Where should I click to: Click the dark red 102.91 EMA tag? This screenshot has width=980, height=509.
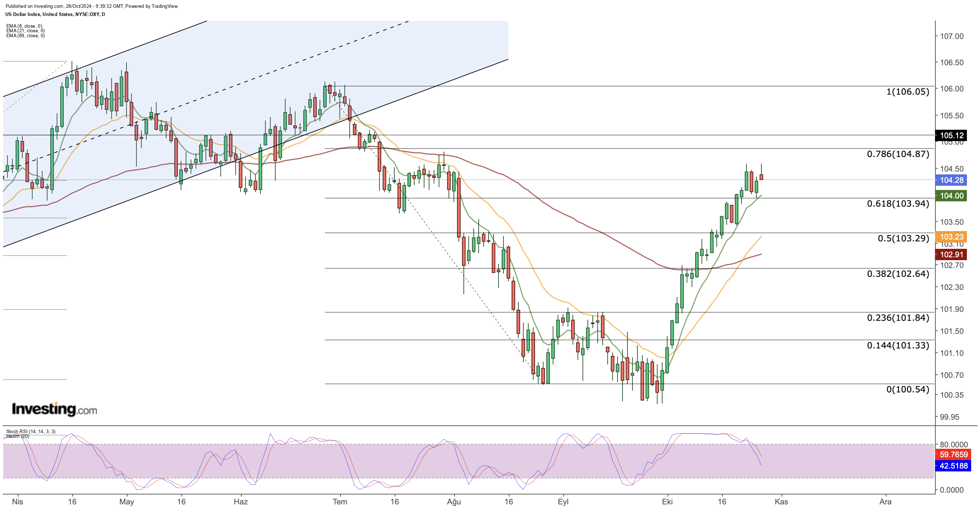tap(951, 255)
